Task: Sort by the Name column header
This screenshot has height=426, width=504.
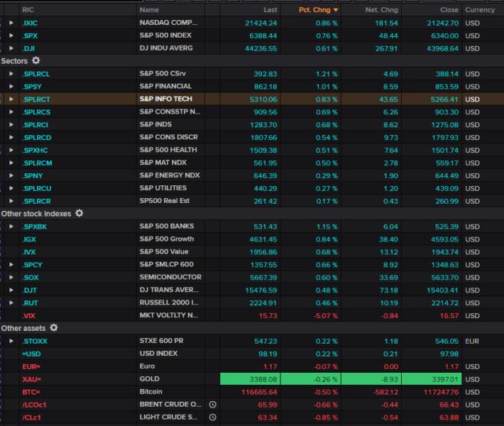Action: tap(149, 10)
